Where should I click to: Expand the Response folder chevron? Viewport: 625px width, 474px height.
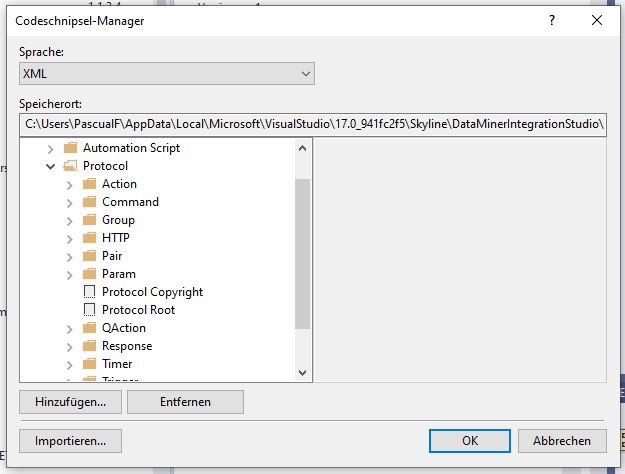[x=69, y=347]
